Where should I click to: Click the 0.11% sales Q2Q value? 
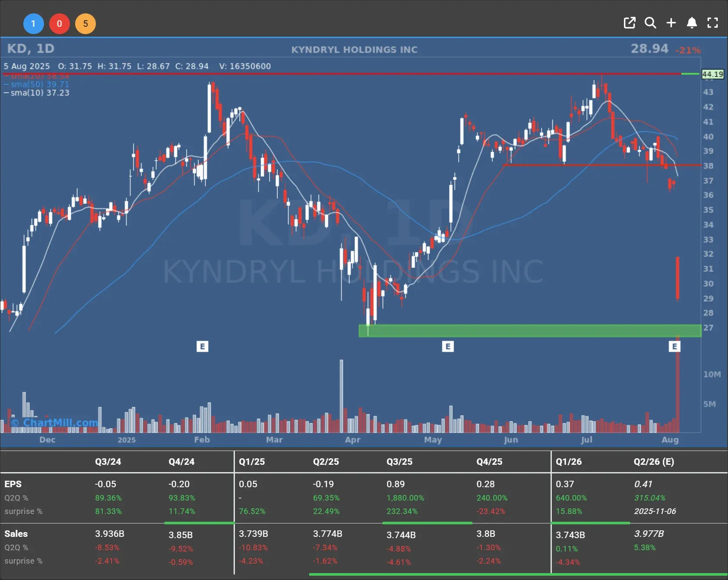567,549
